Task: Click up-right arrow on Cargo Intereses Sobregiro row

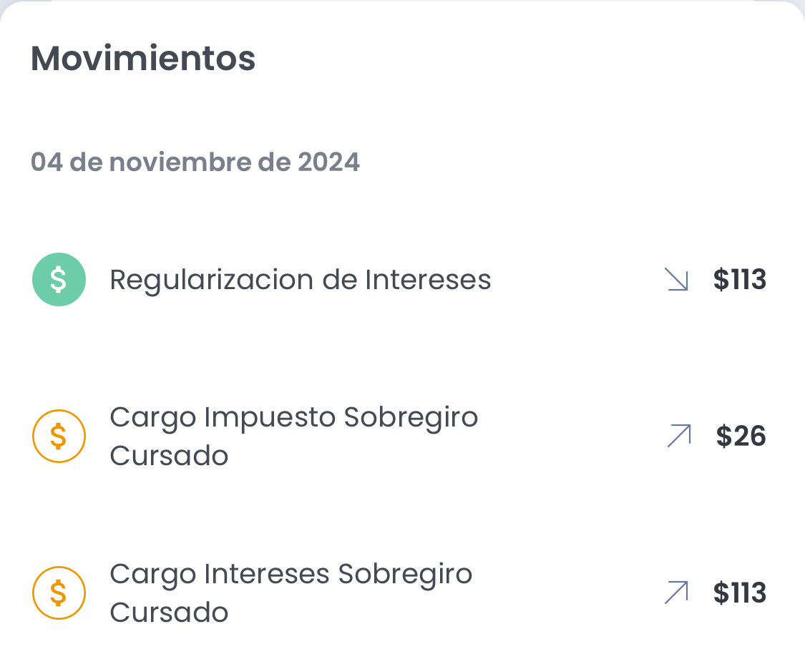Action: click(x=676, y=593)
